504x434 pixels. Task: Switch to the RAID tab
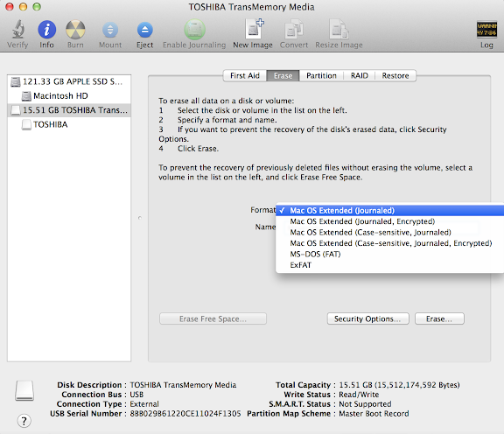[360, 75]
